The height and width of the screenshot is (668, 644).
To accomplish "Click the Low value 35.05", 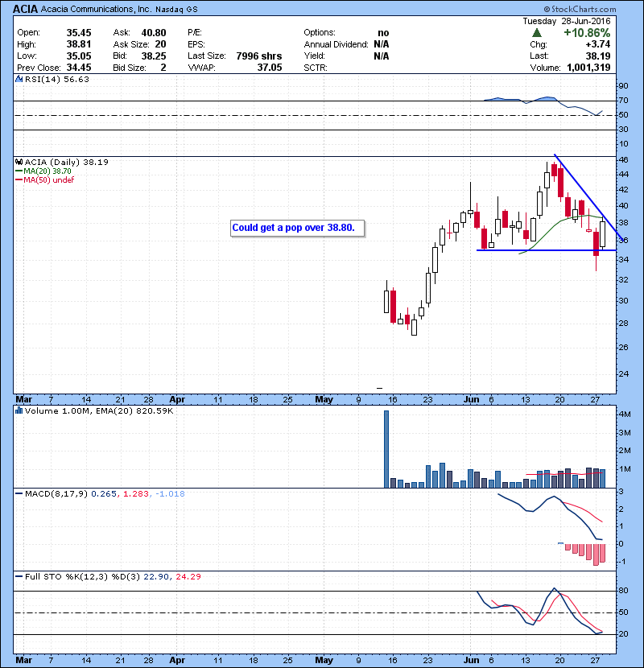I will click(x=79, y=56).
